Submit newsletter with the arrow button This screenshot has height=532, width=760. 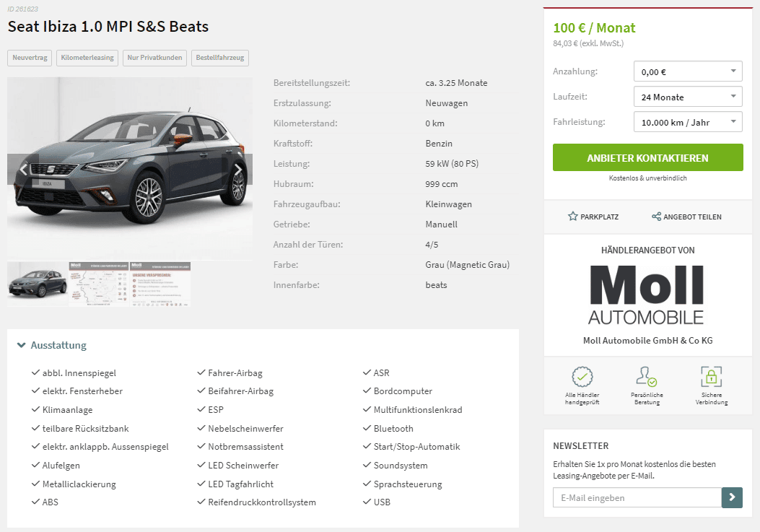click(x=732, y=497)
